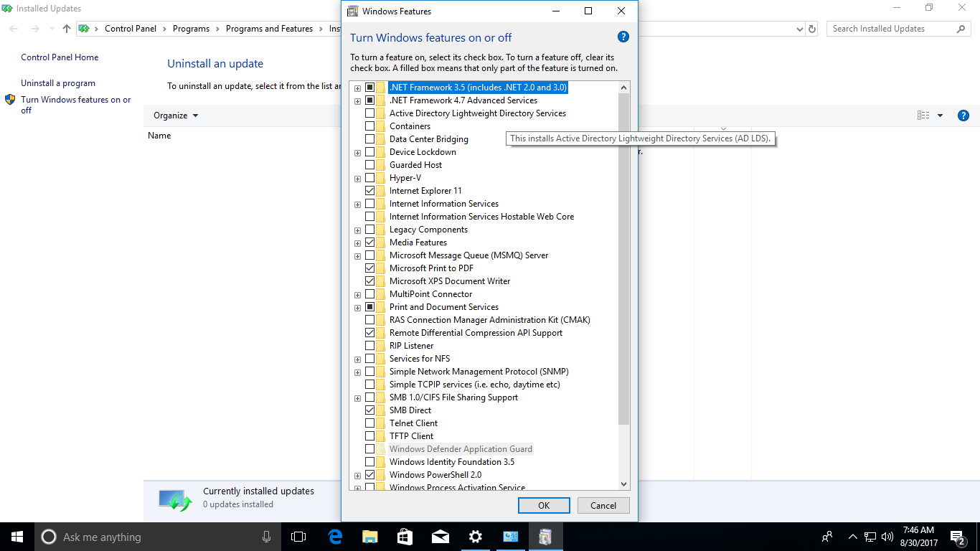The image size is (980, 551).
Task: Select the Guarded Host feature row
Action: tap(415, 165)
